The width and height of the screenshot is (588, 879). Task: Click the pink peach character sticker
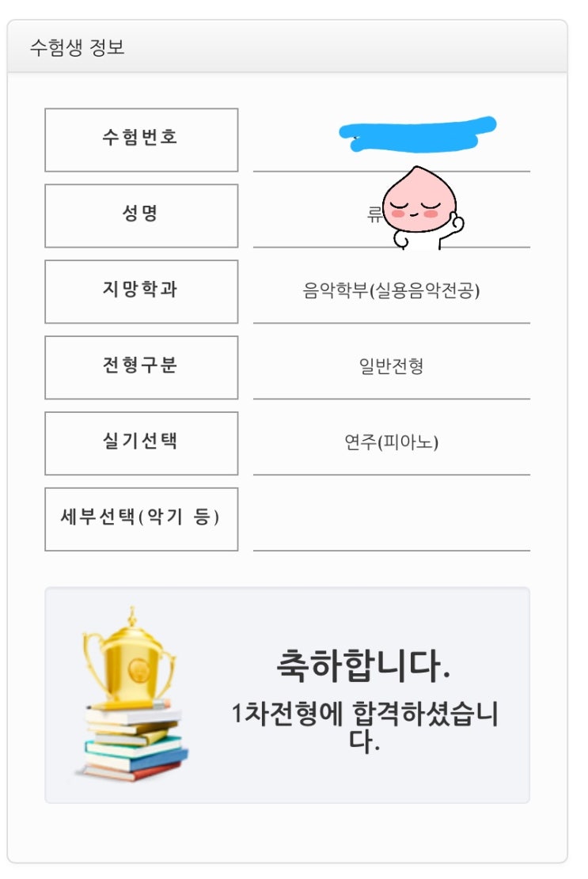(415, 206)
